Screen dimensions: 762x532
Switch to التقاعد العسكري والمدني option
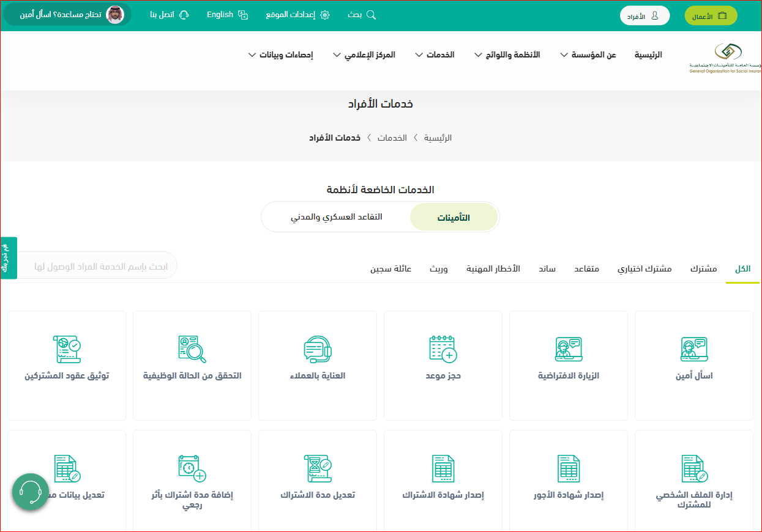click(336, 217)
